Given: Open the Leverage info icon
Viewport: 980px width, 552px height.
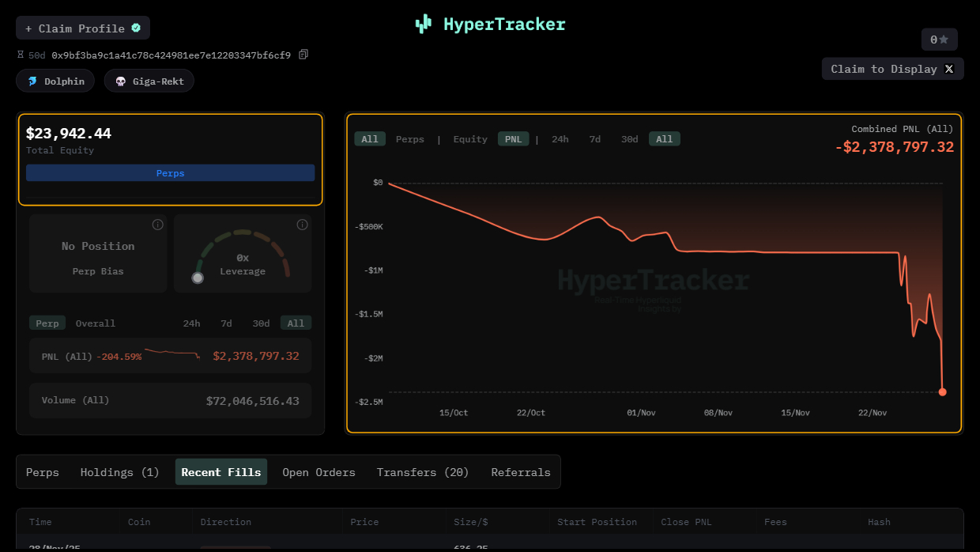Looking at the screenshot, I should click(x=302, y=225).
